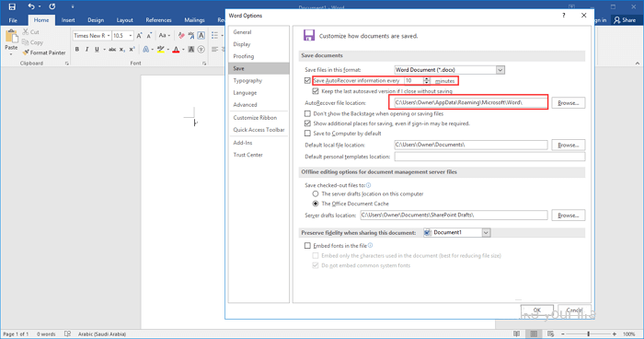This screenshot has width=644, height=339.
Task: Click the Character Shading icon
Action: (x=191, y=50)
